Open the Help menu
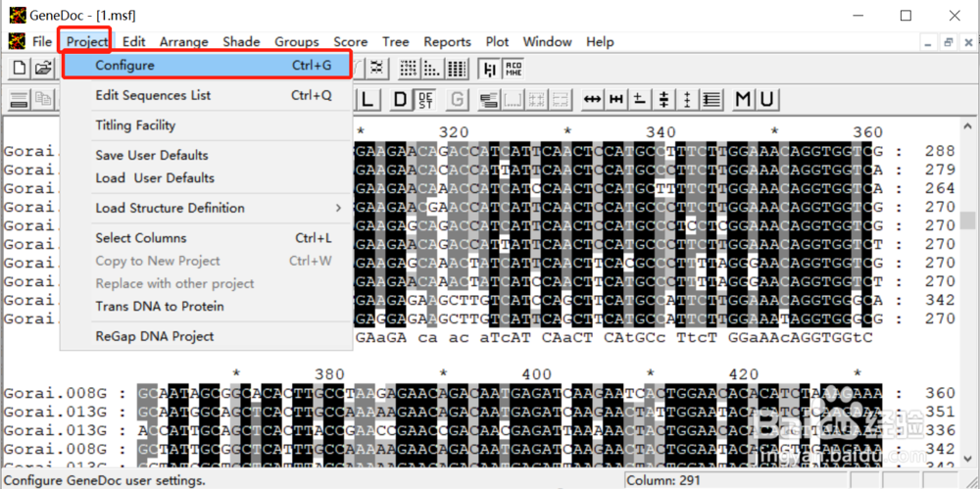980x489 pixels. pos(600,42)
